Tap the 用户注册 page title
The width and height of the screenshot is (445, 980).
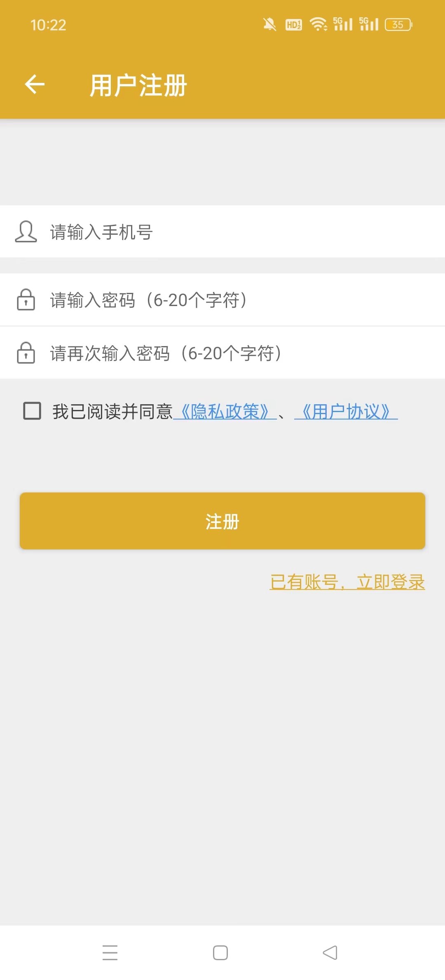[138, 85]
